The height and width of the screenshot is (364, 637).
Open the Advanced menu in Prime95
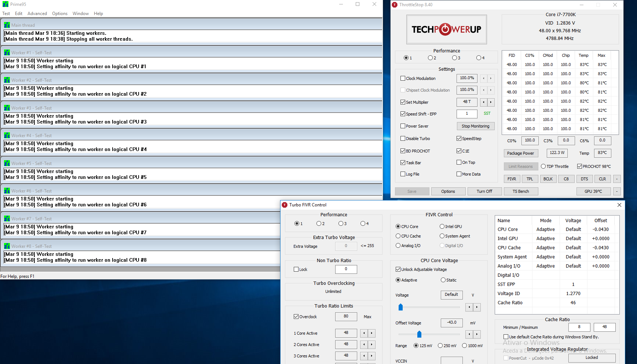37,14
